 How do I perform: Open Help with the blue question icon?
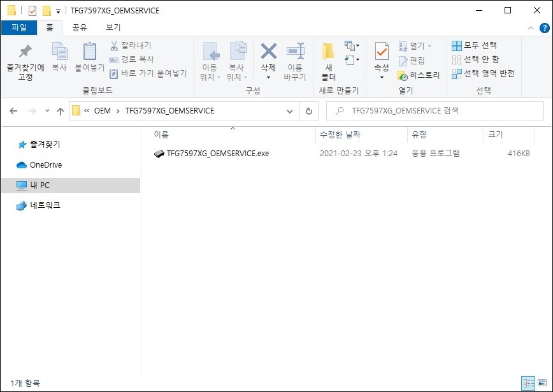545,28
